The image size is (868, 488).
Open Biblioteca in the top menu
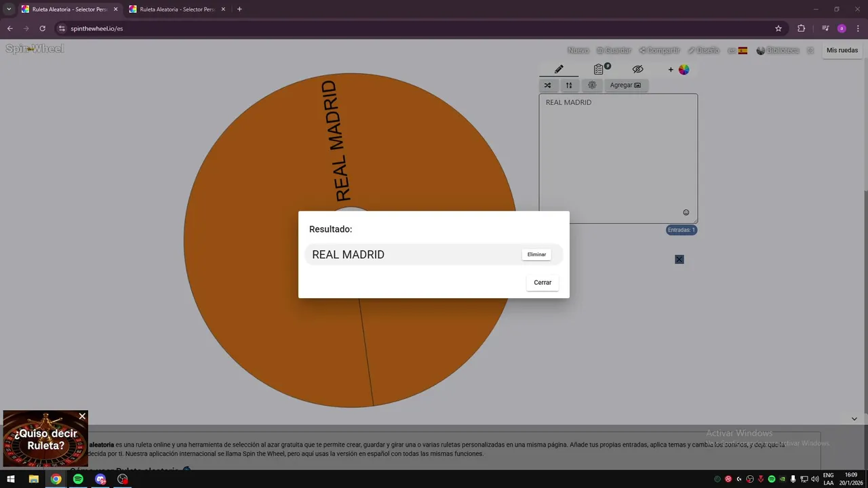778,50
